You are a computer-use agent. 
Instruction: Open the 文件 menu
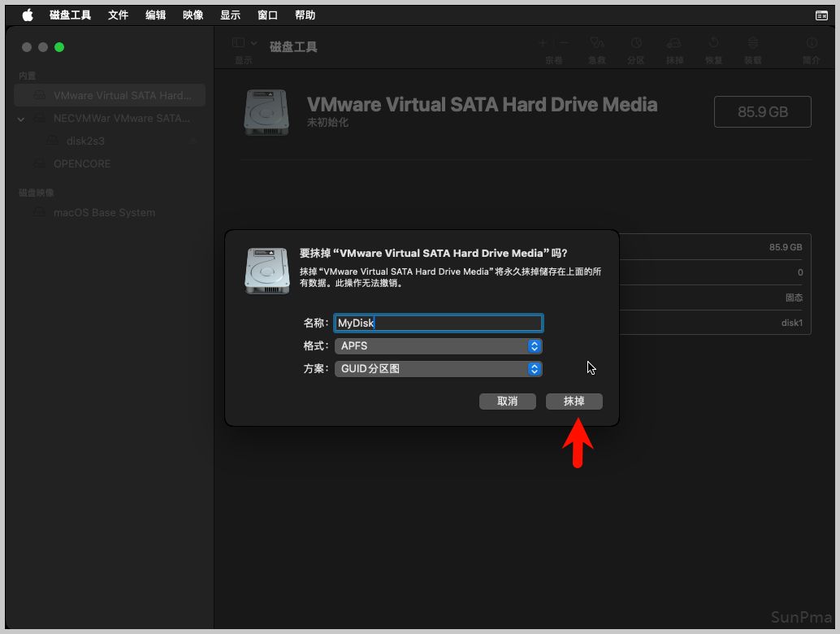coord(119,15)
